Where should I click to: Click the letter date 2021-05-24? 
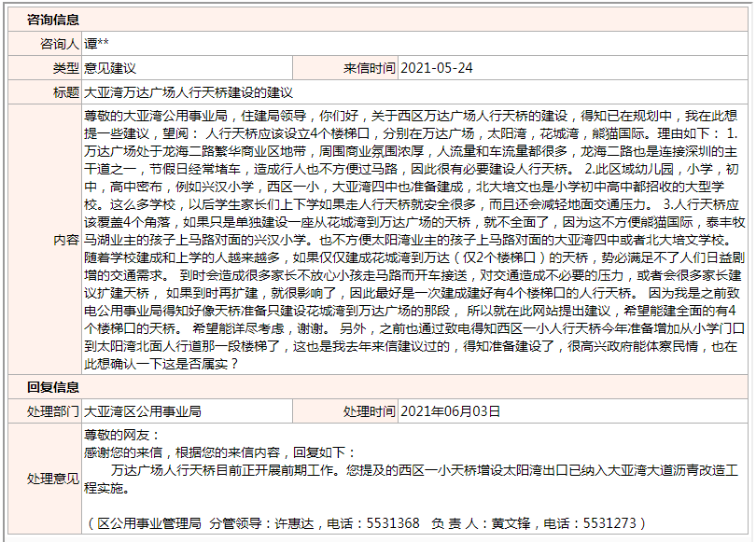[x=437, y=68]
